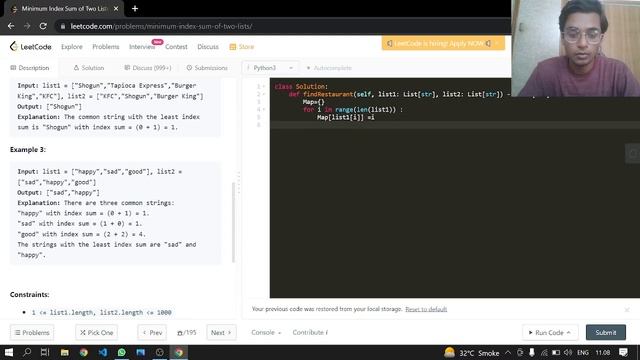The height and width of the screenshot is (360, 640).
Task: Open the Problems nav item
Action: (x=106, y=47)
